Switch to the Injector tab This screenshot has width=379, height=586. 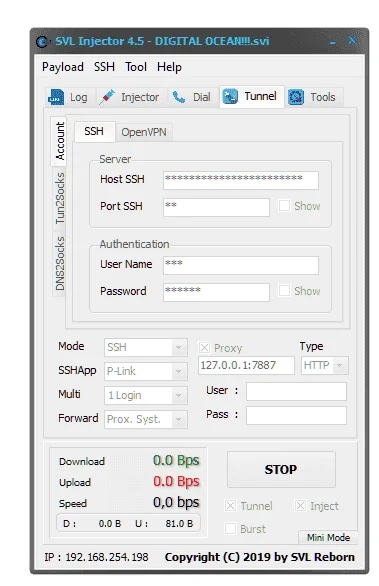coord(131,97)
